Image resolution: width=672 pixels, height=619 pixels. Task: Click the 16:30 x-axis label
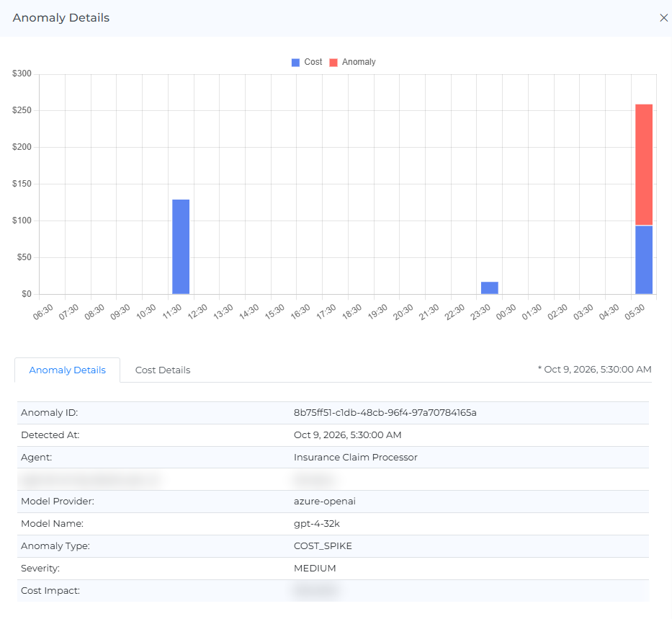[x=300, y=312]
